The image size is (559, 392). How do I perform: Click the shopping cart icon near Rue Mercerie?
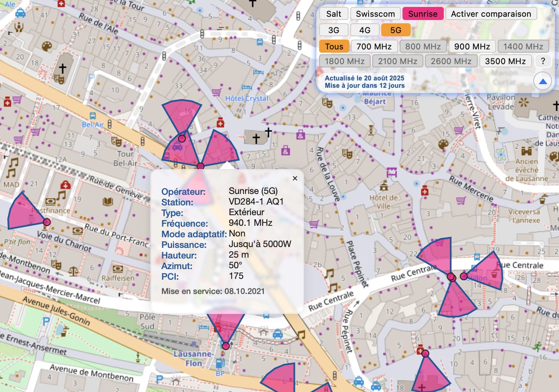tap(461, 200)
